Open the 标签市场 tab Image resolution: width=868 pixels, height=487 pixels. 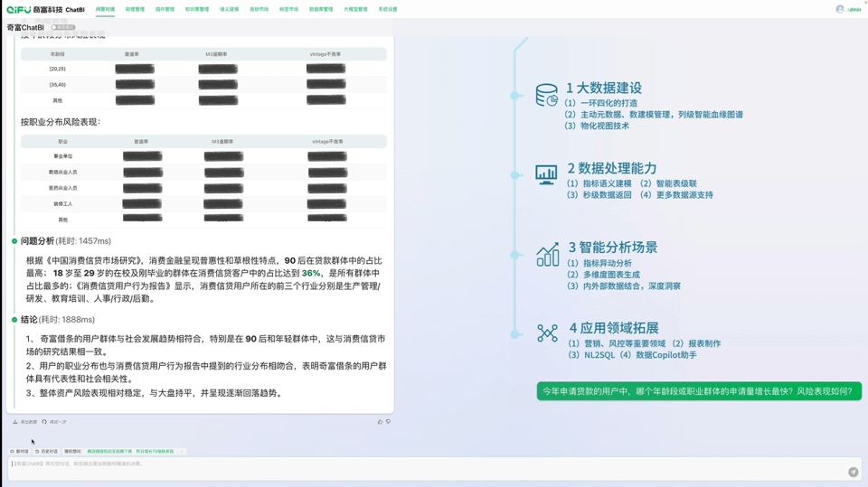point(289,9)
